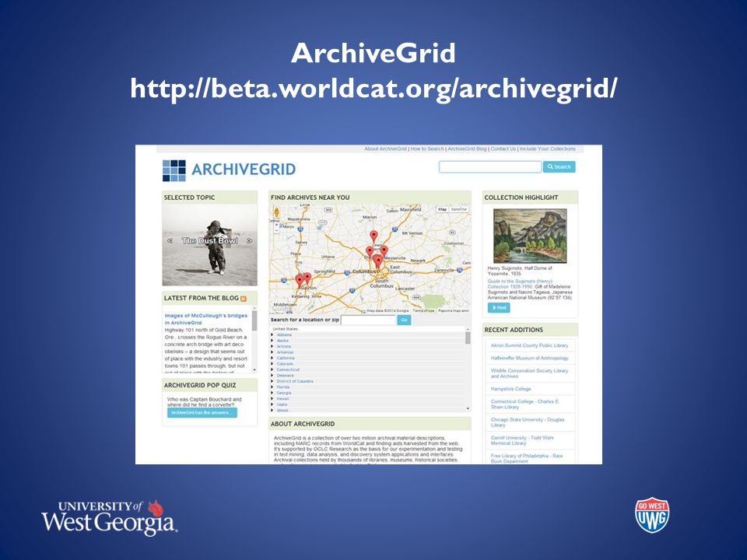Expand the Alaska state triangle
This screenshot has width=747, height=560.
272,341
